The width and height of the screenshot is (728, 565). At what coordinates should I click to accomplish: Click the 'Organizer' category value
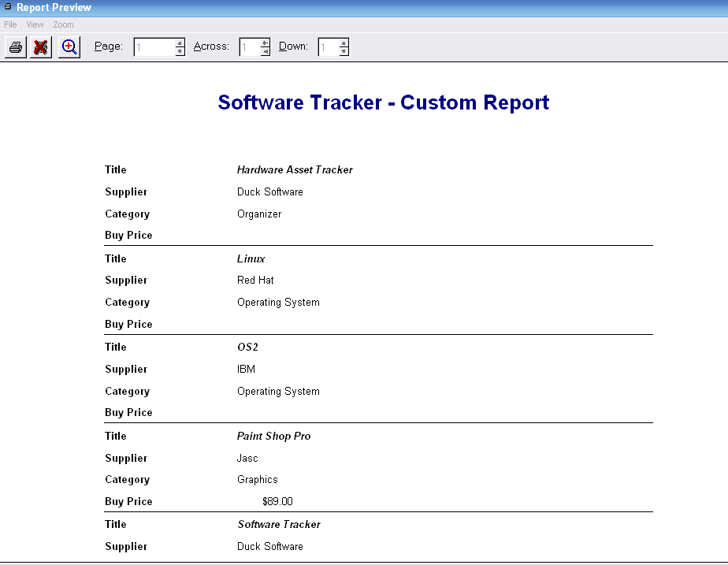tap(259, 214)
